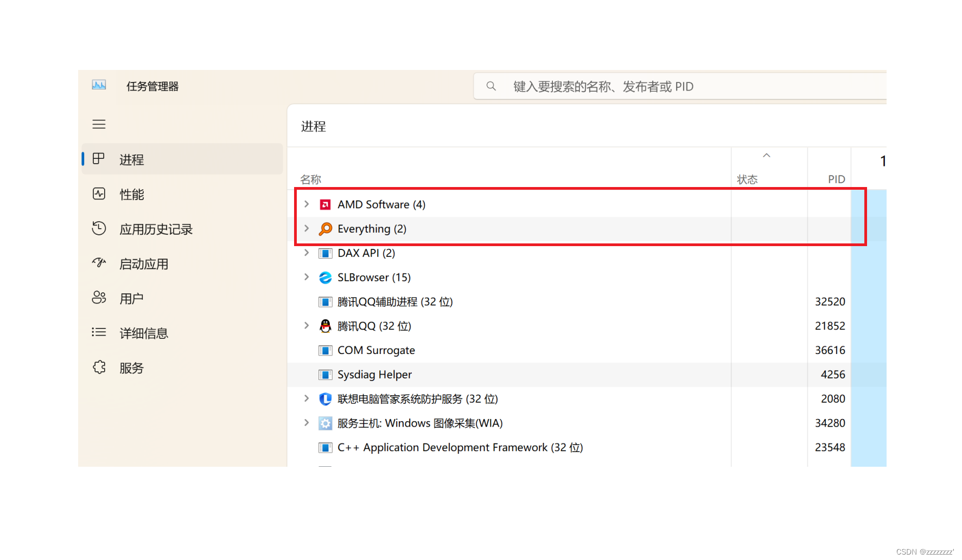This screenshot has height=560, width=962.
Task: Open the 应用历史记录 tab
Action: (x=182, y=228)
